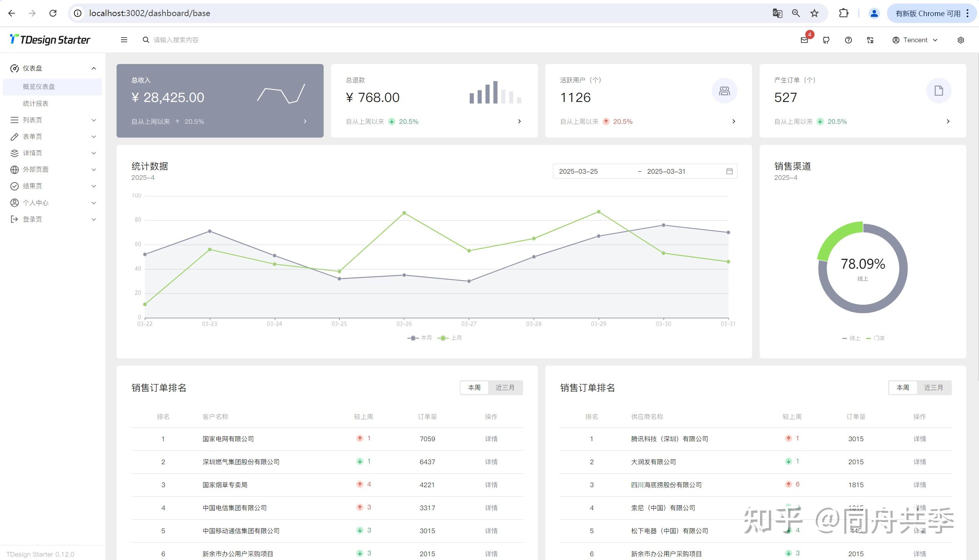The height and width of the screenshot is (560, 979).
Task: Click the GitHub icon in the header
Action: pos(826,39)
